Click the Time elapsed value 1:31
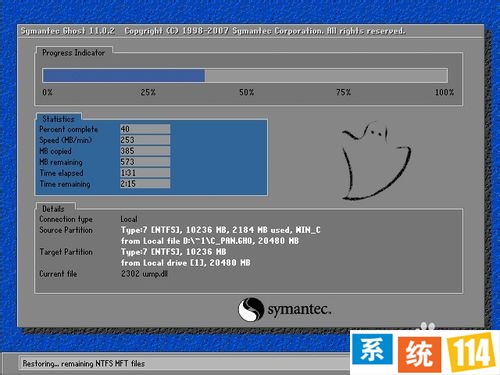Viewport: 500px width, 375px height. click(x=145, y=173)
